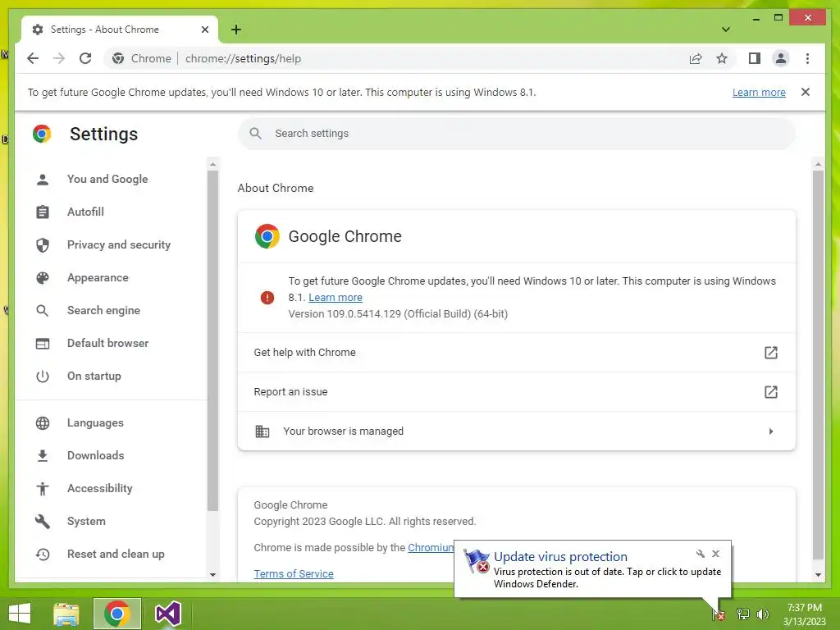Open the side panel icon
This screenshot has width=840, height=630.
pos(755,58)
